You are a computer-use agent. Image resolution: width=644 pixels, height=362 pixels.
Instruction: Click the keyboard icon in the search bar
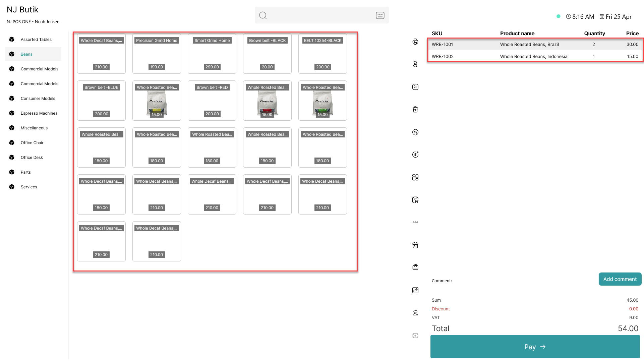(x=380, y=15)
